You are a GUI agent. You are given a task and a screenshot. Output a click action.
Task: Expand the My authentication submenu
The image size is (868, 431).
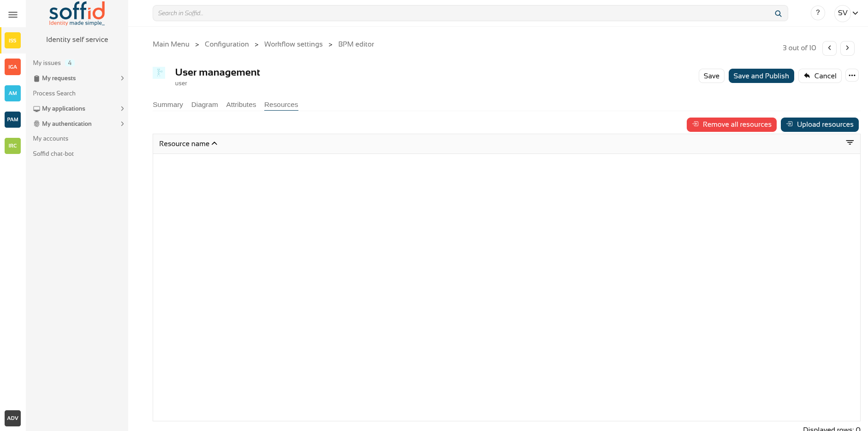pyautogui.click(x=122, y=124)
